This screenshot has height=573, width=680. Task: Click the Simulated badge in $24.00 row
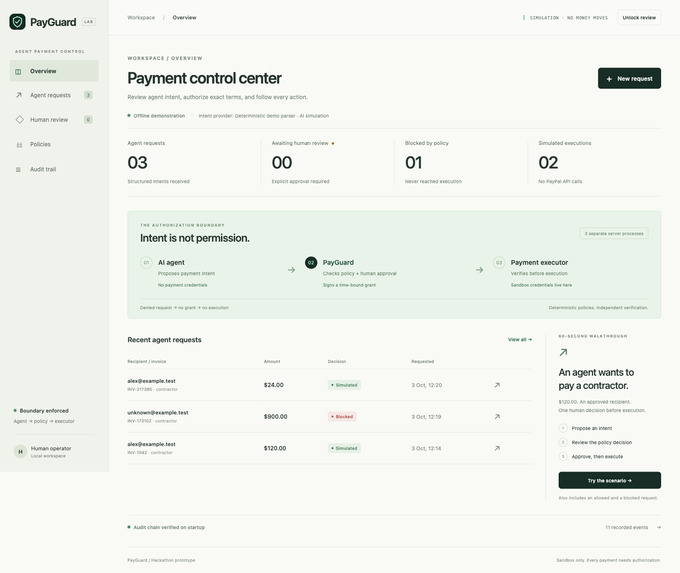[x=344, y=385]
